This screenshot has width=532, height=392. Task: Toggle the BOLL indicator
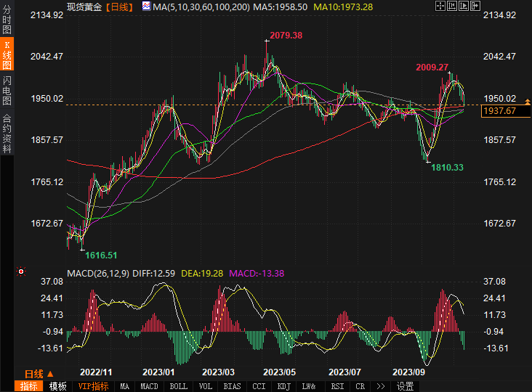[178, 386]
